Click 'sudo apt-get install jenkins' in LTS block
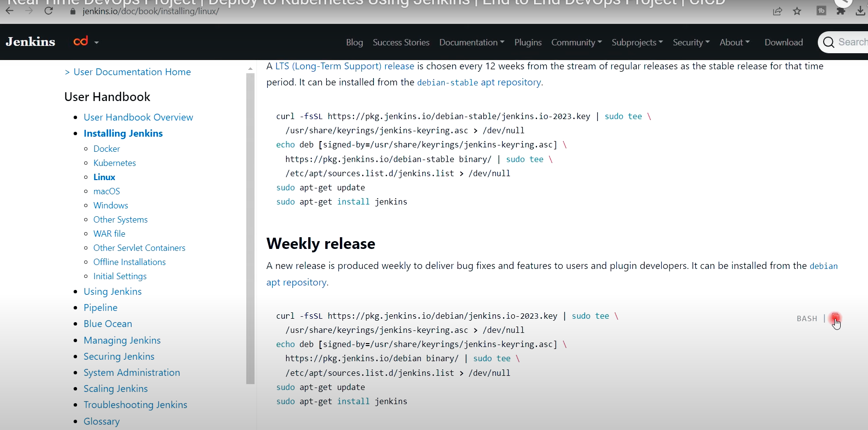The width and height of the screenshot is (868, 430). tap(342, 202)
